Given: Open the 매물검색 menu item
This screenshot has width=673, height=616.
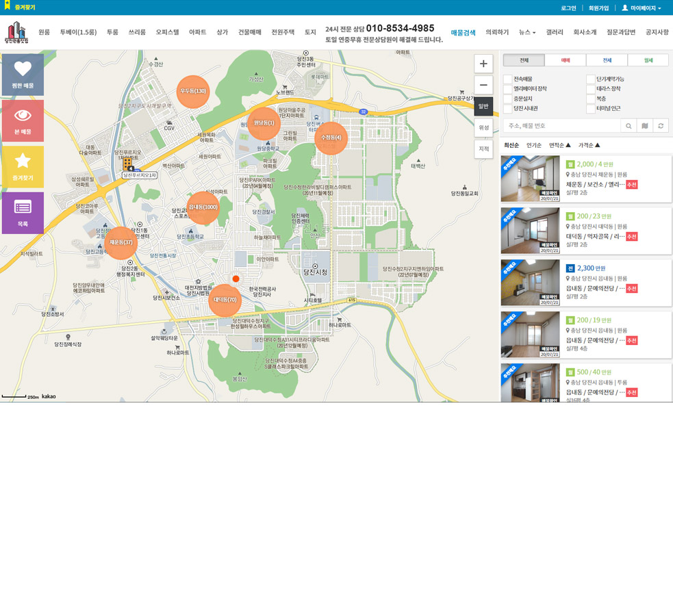Looking at the screenshot, I should (x=463, y=33).
